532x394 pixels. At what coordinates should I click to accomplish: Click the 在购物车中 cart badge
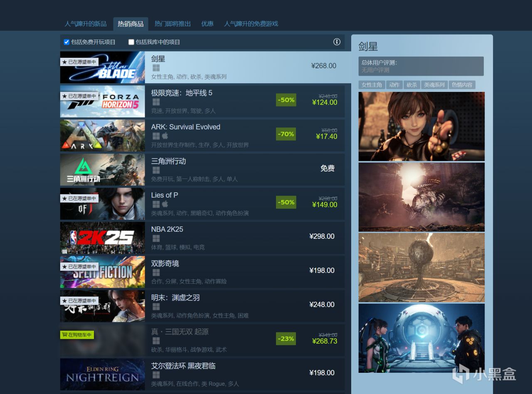pyautogui.click(x=77, y=335)
